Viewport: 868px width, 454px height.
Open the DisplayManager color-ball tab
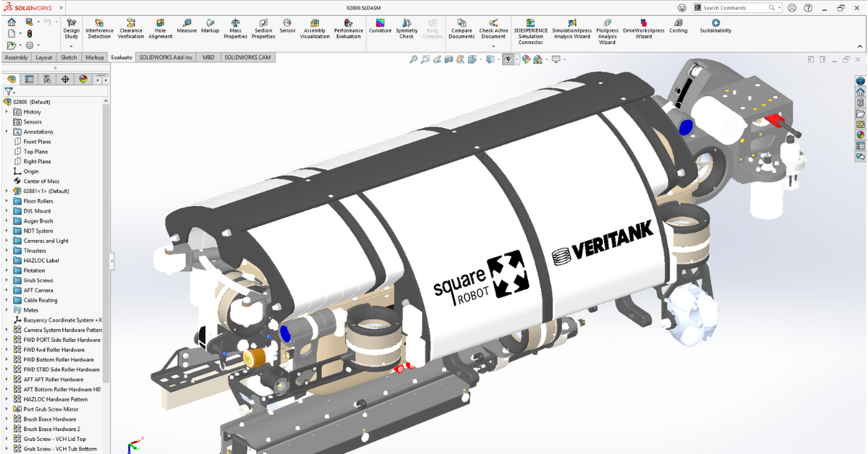coord(82,80)
